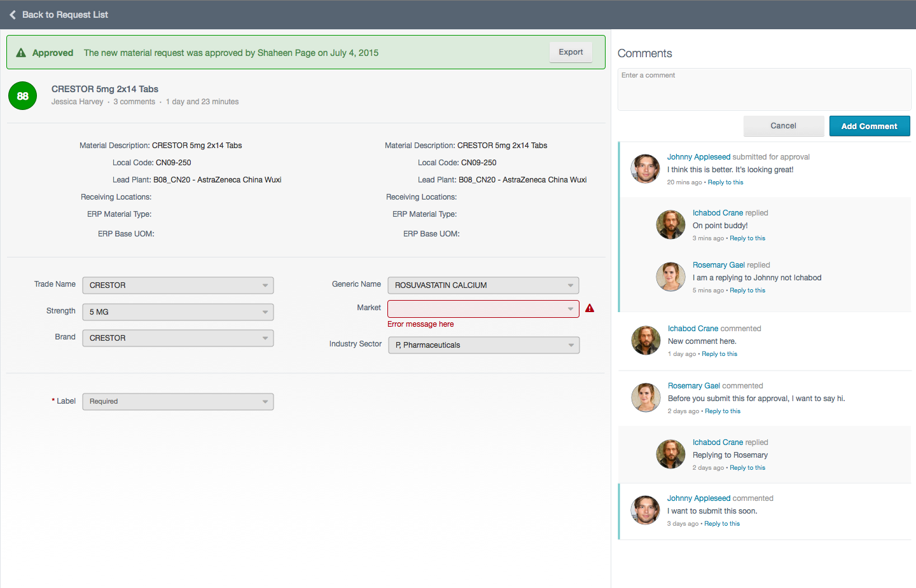Click the Add Comment button
Screen dimensions: 916x588
pos(869,126)
